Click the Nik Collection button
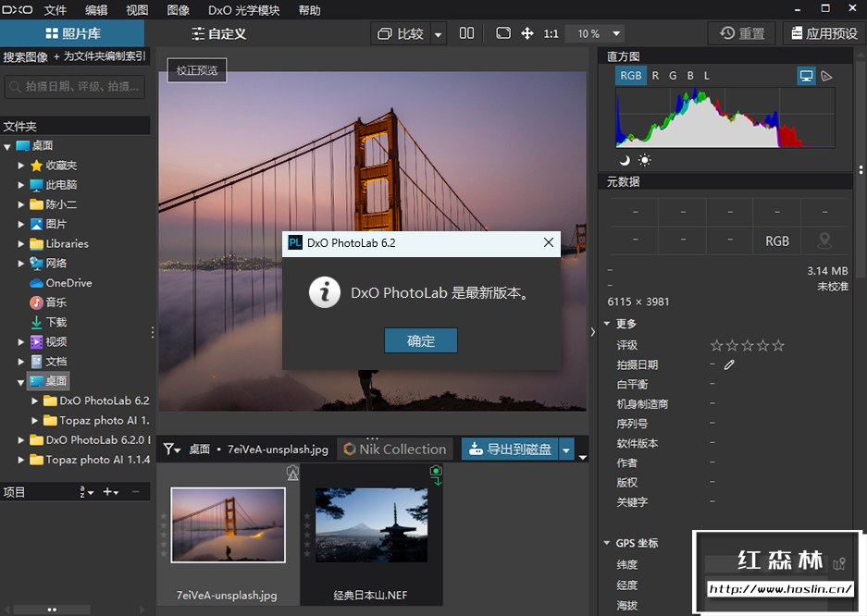Image resolution: width=867 pixels, height=616 pixels. [x=395, y=450]
